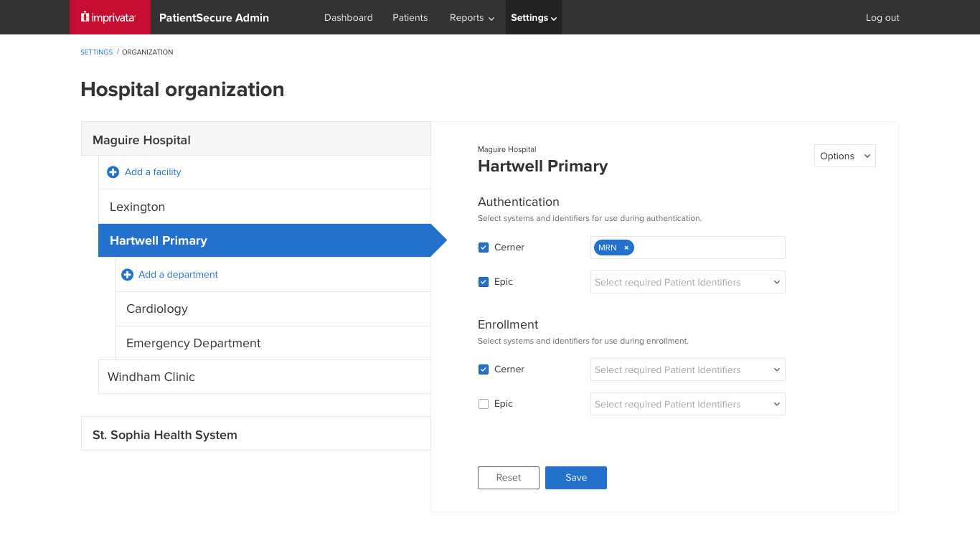Viewport: 980px width, 551px height.
Task: Go to Dashboard
Action: pyautogui.click(x=349, y=17)
